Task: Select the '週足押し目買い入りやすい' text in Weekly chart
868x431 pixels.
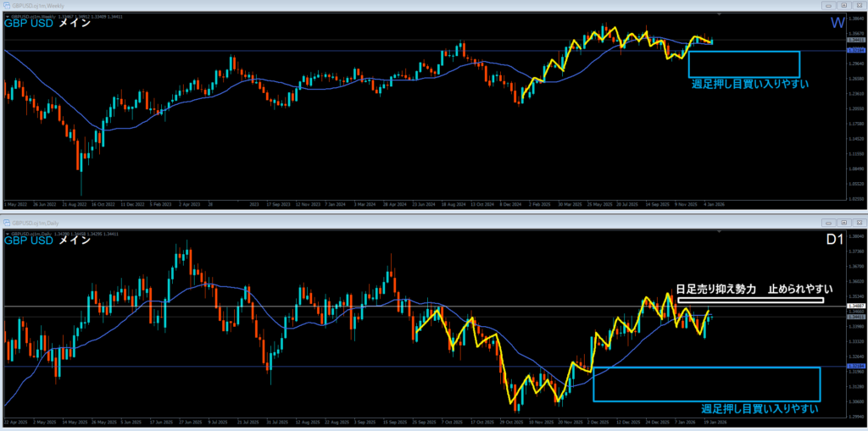Action: (x=750, y=84)
